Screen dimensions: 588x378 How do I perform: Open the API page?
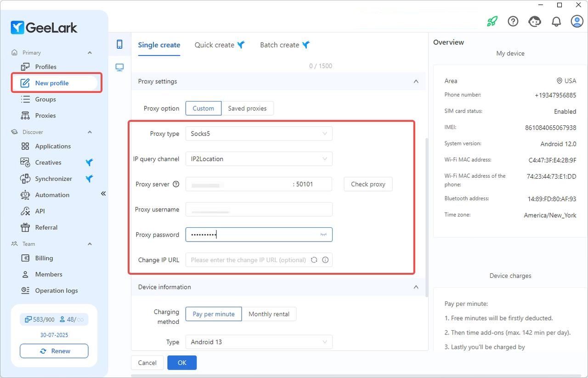point(40,211)
